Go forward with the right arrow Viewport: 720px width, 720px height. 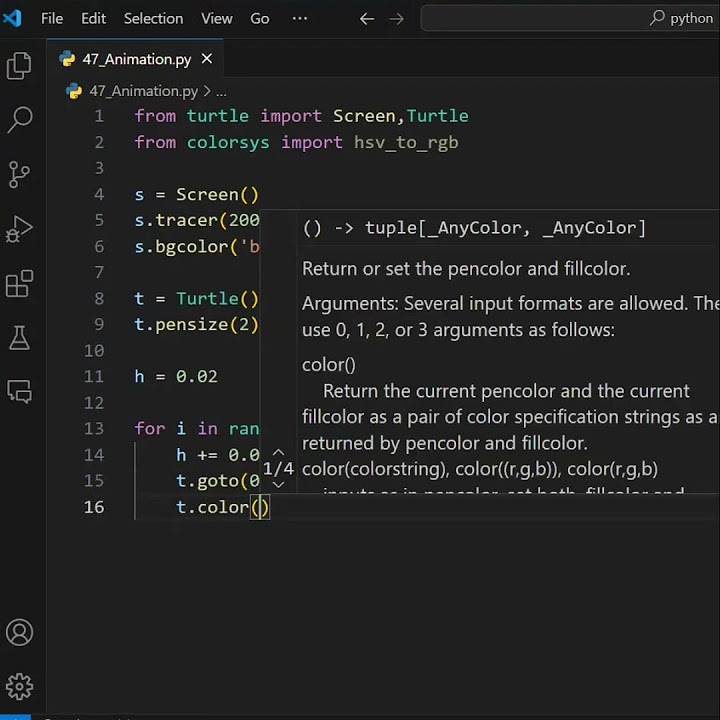[x=397, y=19]
